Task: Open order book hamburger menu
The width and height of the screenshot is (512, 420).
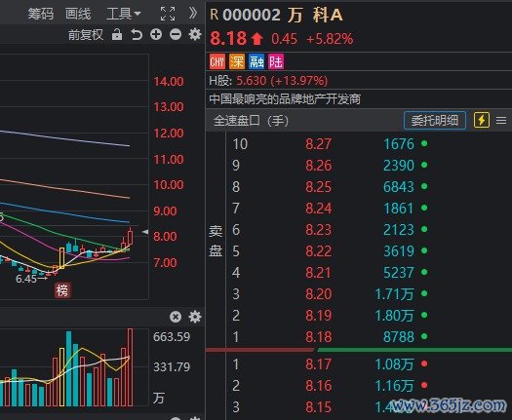Action: coord(501,121)
